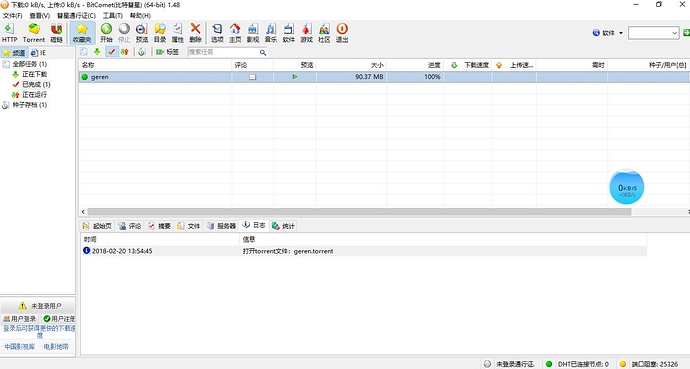Viewport: 690px width, 369px height.
Task: Open the China video library link
Action: pyautogui.click(x=19, y=347)
